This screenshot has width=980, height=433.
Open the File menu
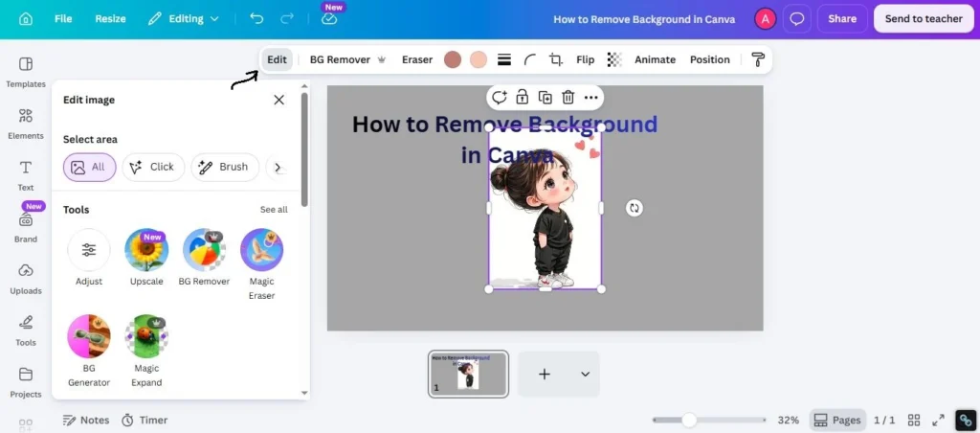pyautogui.click(x=63, y=19)
